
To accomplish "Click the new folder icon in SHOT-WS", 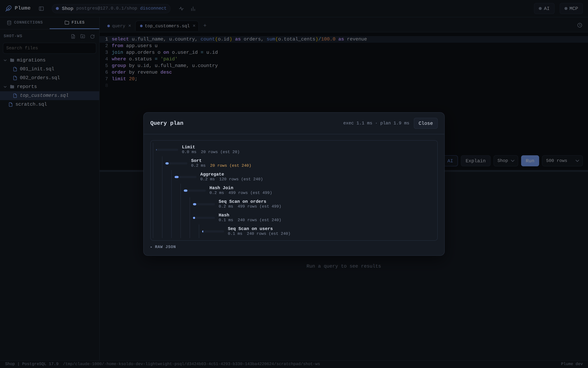I will [x=83, y=36].
